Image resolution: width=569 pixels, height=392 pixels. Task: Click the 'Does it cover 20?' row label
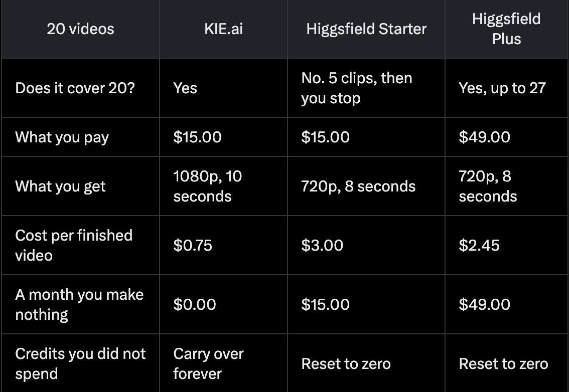[75, 88]
